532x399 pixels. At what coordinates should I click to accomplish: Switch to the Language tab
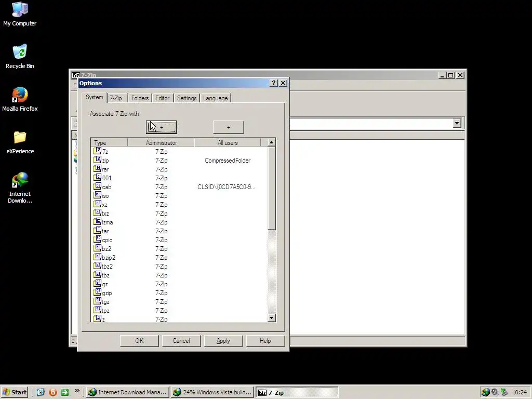tap(215, 98)
